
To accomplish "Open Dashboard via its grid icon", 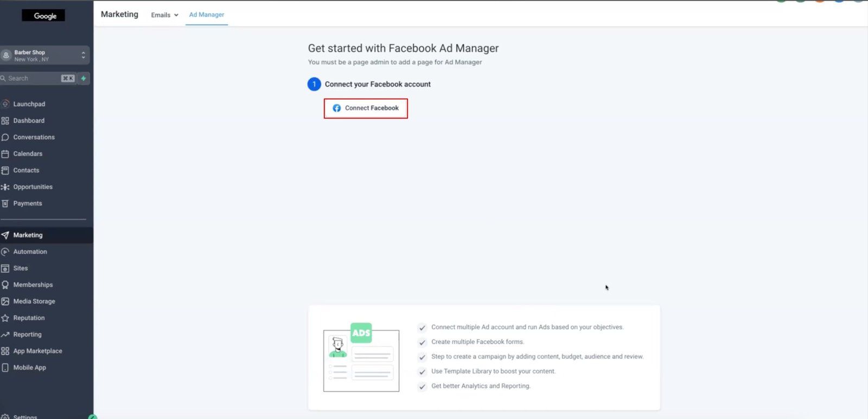I will (5, 121).
